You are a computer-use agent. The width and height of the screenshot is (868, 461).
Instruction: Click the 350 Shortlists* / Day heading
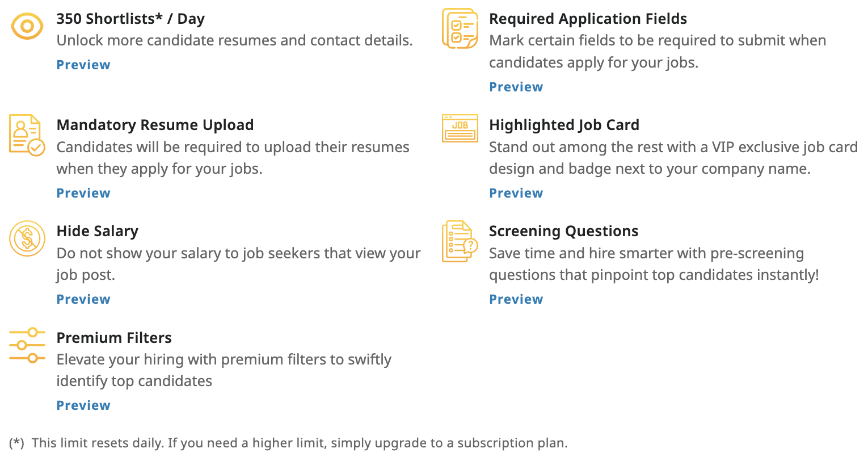click(x=130, y=19)
